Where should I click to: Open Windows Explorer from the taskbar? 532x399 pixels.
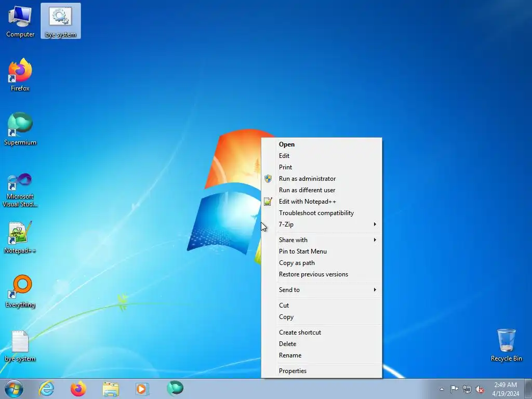(x=111, y=389)
